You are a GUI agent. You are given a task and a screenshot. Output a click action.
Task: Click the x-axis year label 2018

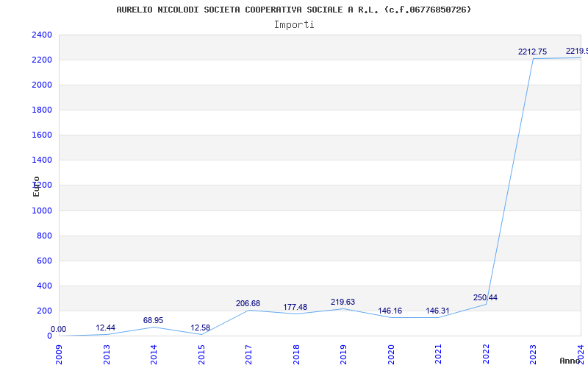[296, 355]
